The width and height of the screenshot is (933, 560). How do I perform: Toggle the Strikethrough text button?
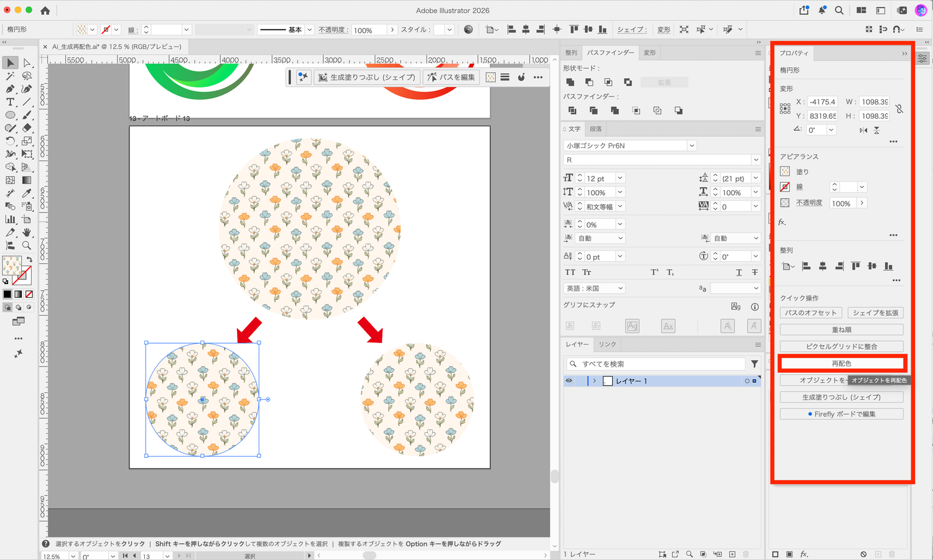pos(754,272)
